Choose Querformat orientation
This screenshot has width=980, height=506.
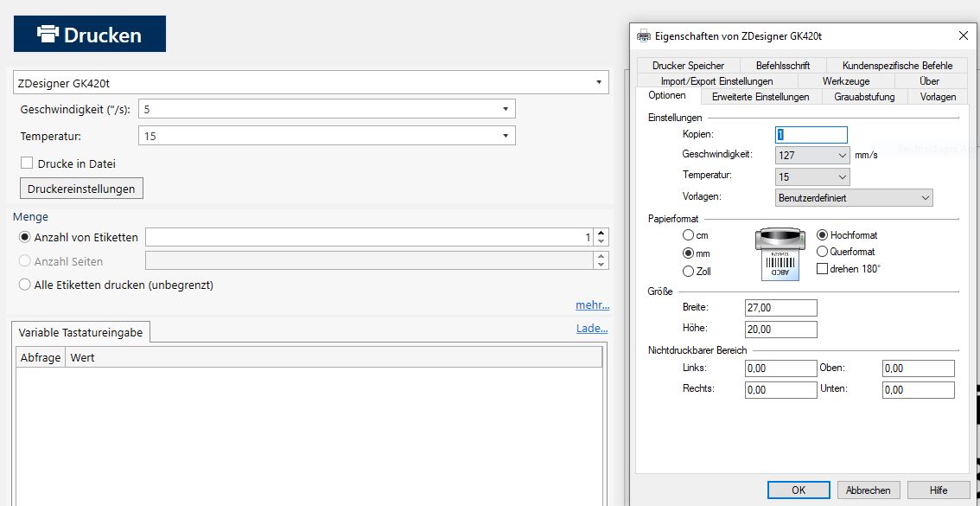(x=823, y=252)
